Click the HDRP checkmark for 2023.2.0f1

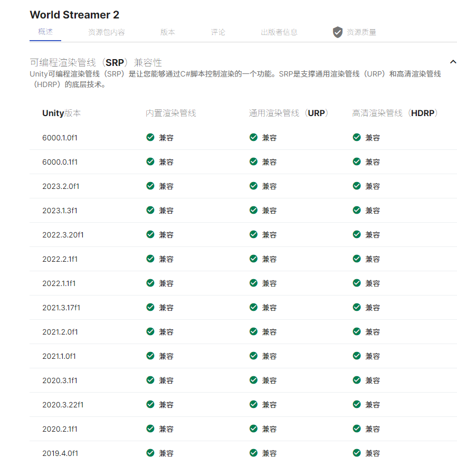357,186
